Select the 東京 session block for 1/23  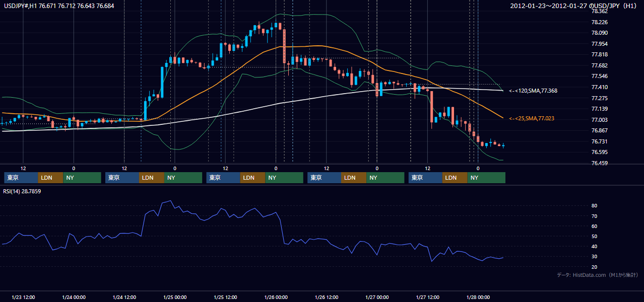(x=21, y=178)
